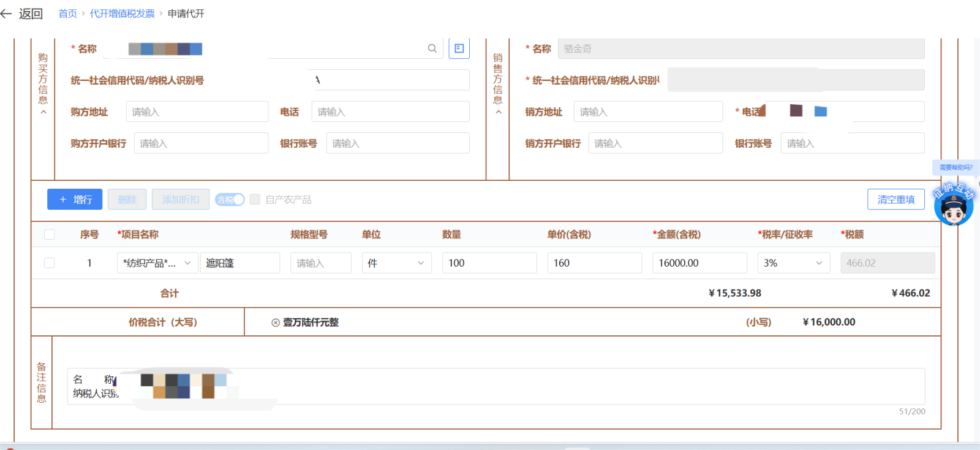The width and height of the screenshot is (980, 450).
Task: Open the 纺织产品 item category dropdown
Action: (x=157, y=262)
